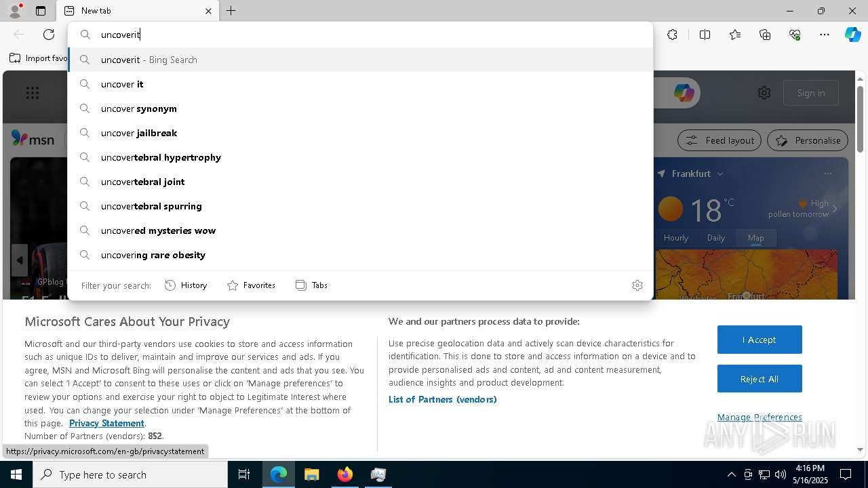Viewport: 868px width, 488px height.
Task: Click next arrow on weather pollen info
Action: point(835,209)
